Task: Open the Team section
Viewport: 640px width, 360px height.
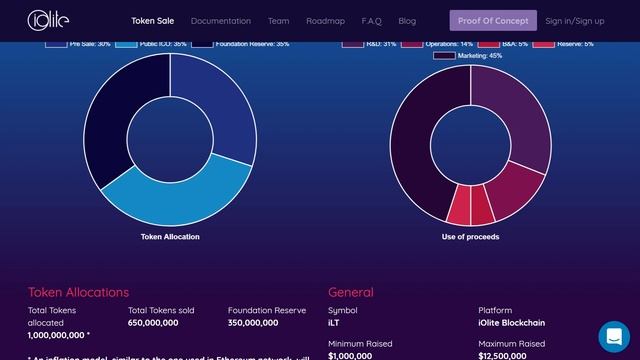Action: pos(278,21)
